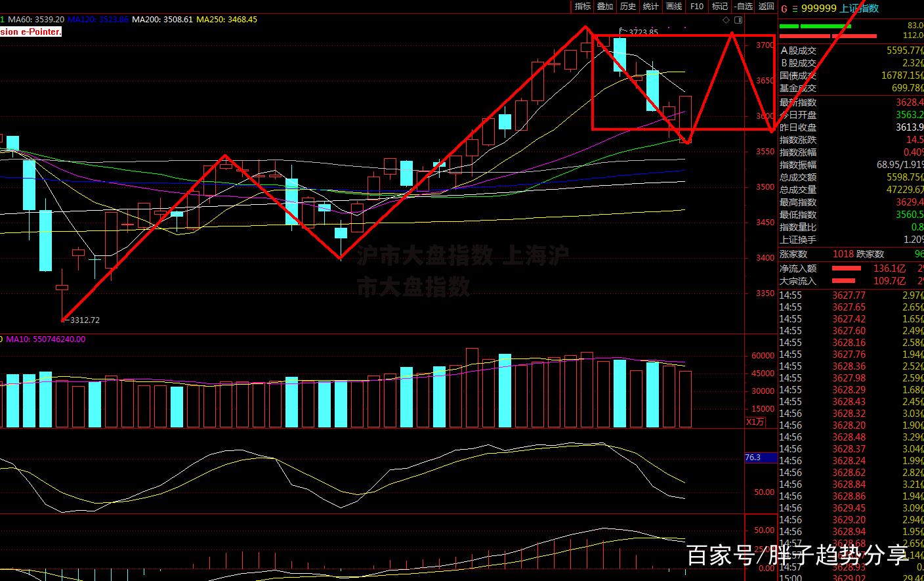Click the 3700 price axis label

coord(765,45)
